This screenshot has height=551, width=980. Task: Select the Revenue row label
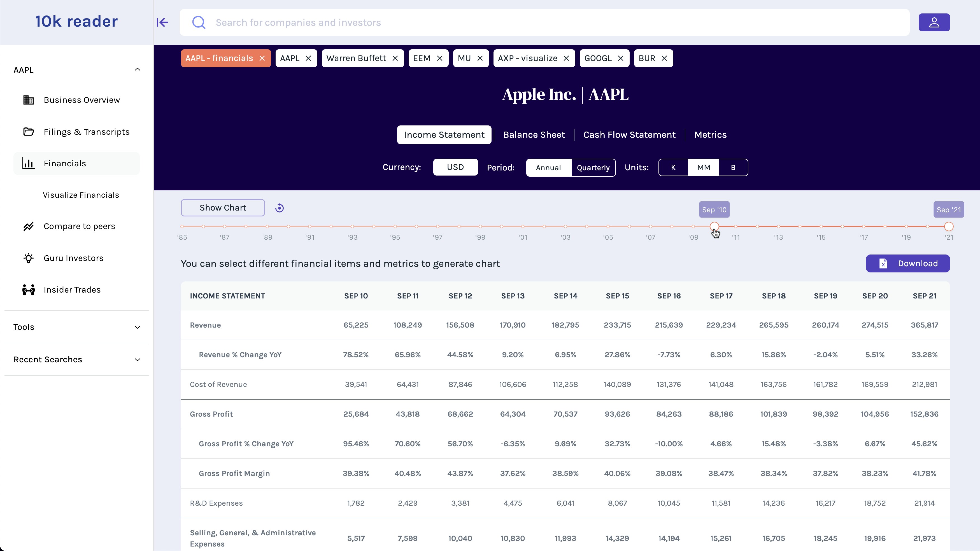(205, 325)
